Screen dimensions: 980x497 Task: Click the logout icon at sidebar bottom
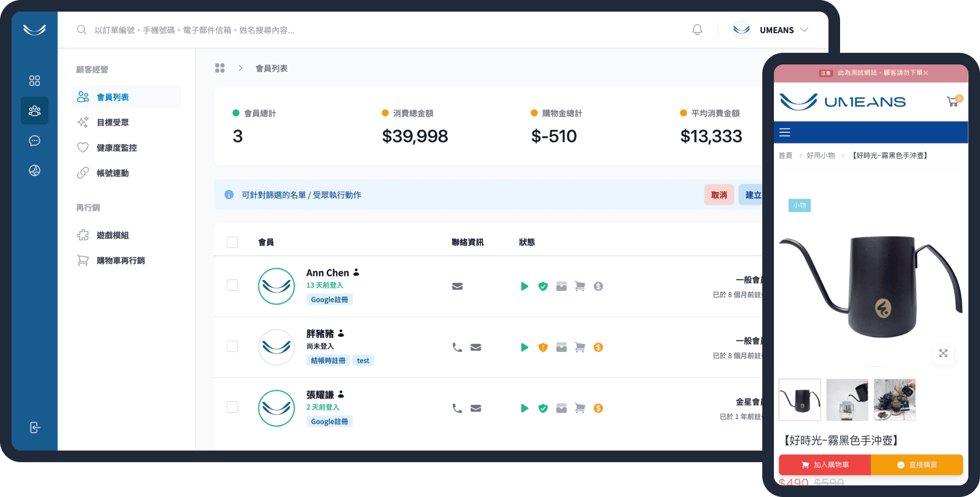pos(35,428)
